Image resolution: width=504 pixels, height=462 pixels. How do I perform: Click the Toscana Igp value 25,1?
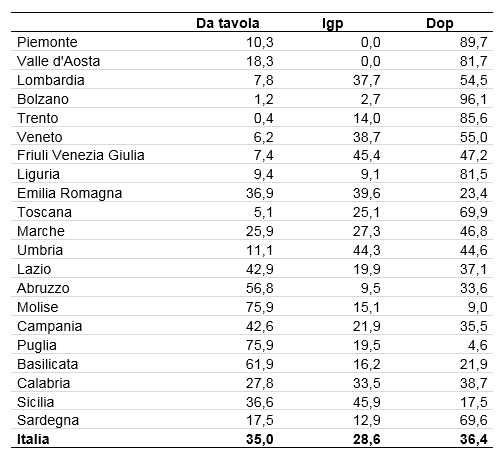367,212
